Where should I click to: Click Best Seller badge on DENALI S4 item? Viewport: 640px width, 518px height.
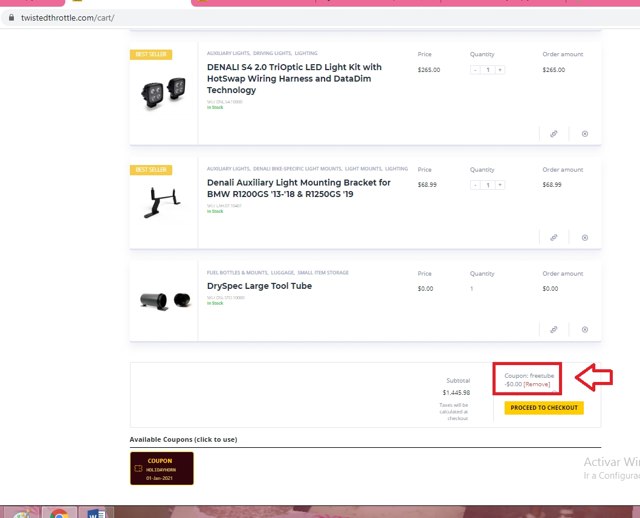point(151,54)
